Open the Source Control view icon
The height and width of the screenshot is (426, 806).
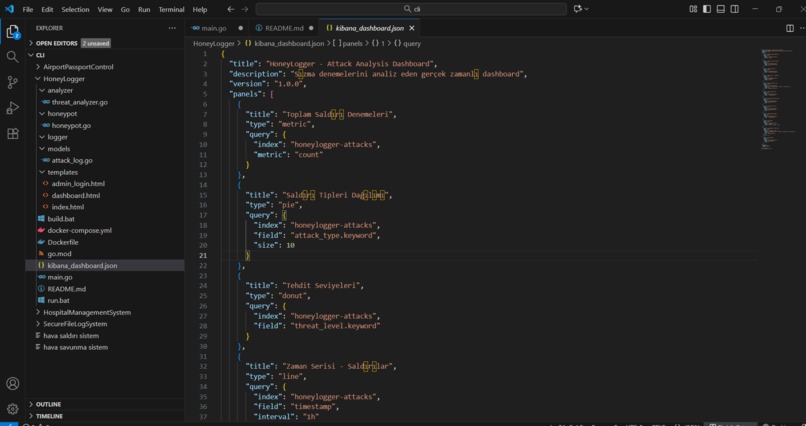point(12,82)
